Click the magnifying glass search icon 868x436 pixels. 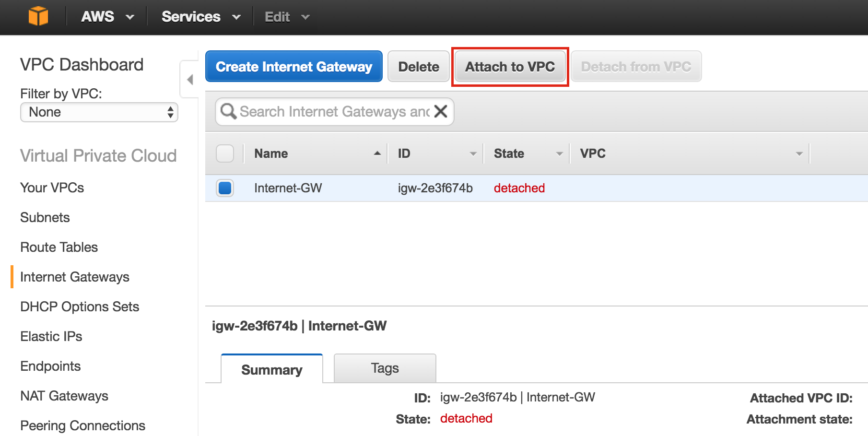(228, 111)
